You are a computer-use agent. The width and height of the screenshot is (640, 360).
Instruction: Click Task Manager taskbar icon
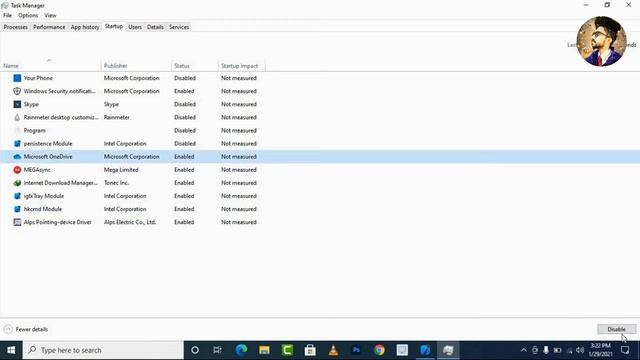coord(448,350)
